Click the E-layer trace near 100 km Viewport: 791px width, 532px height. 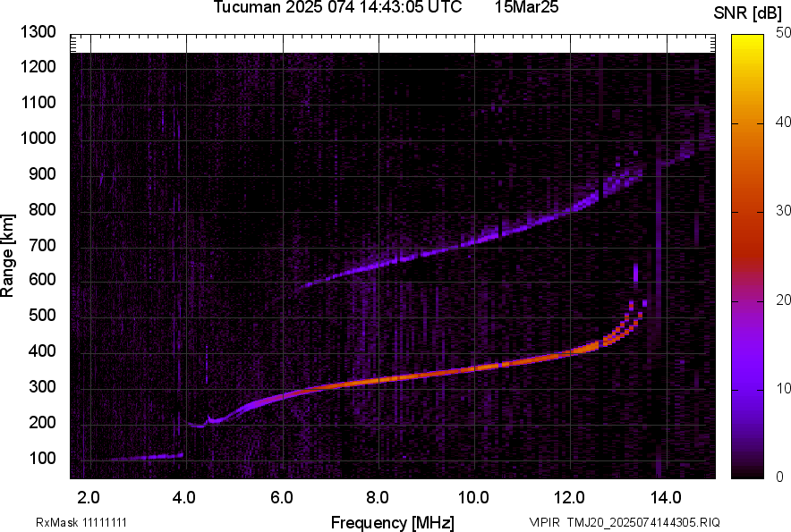click(x=148, y=457)
